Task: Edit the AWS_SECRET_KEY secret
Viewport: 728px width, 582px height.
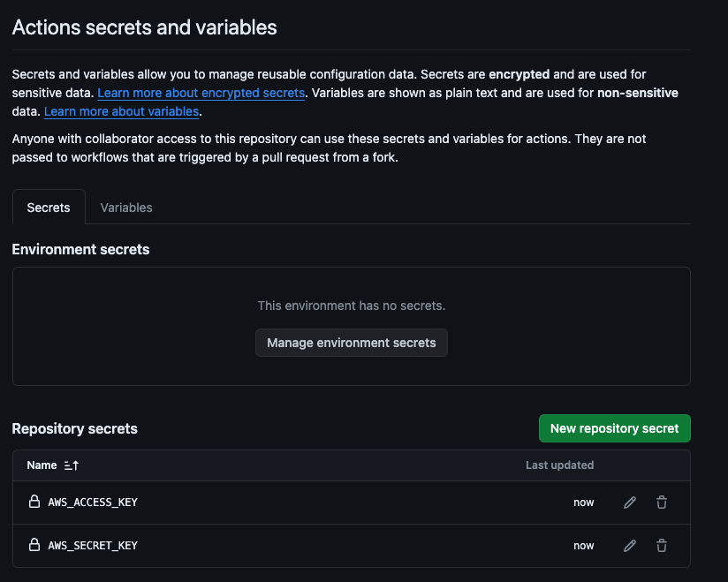Action: tap(629, 545)
